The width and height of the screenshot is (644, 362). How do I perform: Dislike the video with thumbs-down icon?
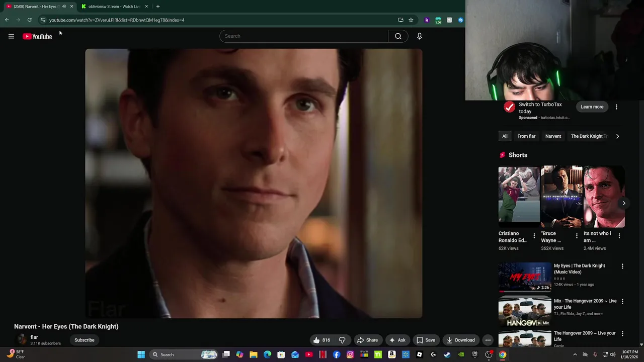pos(342,340)
